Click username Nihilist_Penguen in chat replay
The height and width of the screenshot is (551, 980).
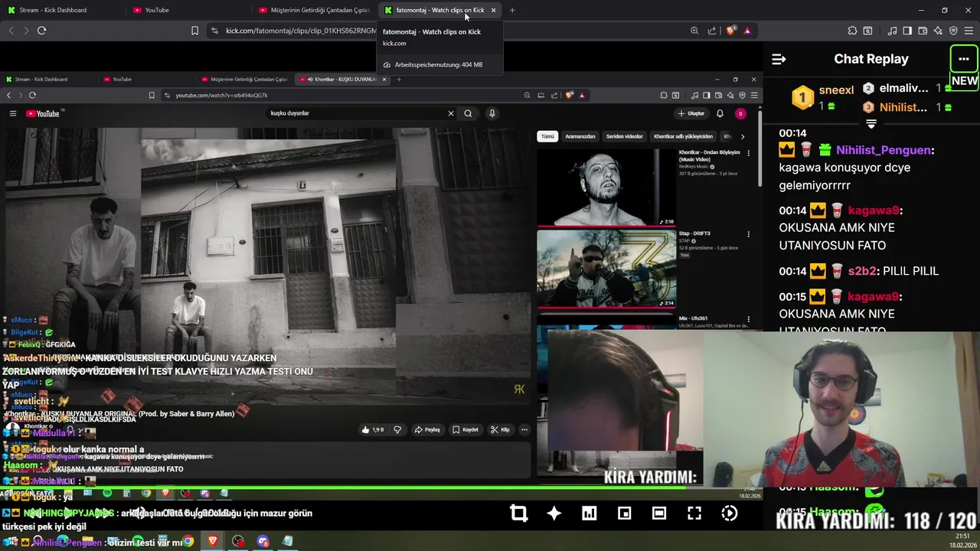pos(884,150)
